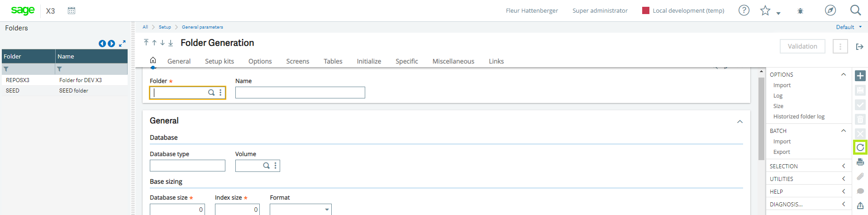The width and height of the screenshot is (868, 215).
Task: Go to previous page in Folders list
Action: tap(102, 44)
